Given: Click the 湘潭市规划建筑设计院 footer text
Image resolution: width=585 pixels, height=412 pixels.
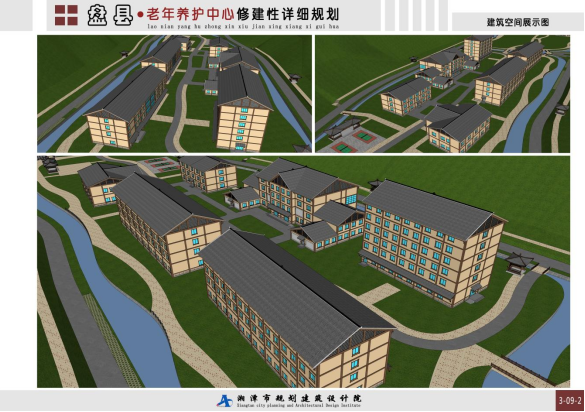Looking at the screenshot, I should 299,398.
